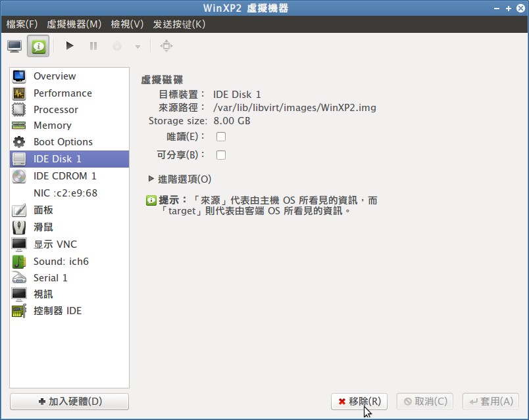This screenshot has width=529, height=420.
Task: Click the source path /var/lib/libvirt/images/WinXP2.img
Action: (x=295, y=108)
